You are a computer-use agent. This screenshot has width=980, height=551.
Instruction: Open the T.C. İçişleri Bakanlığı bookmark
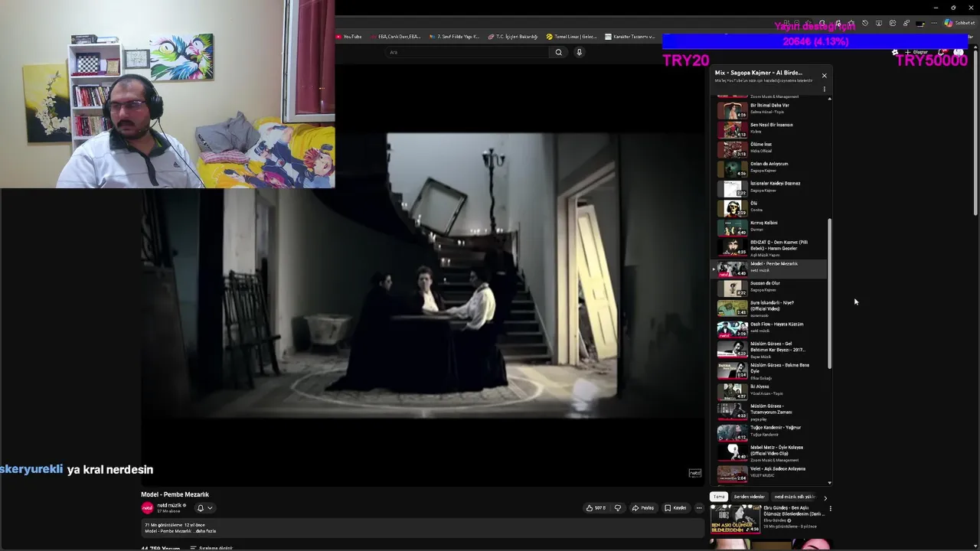coord(513,37)
